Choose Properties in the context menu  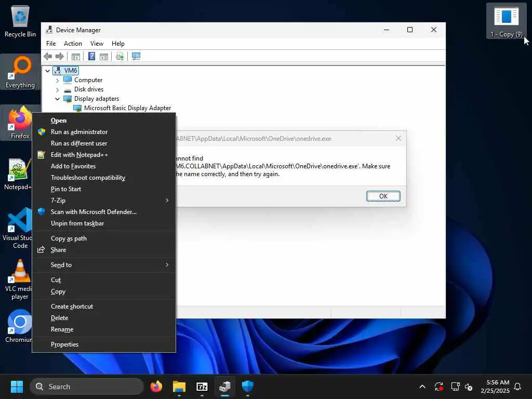tap(104, 344)
